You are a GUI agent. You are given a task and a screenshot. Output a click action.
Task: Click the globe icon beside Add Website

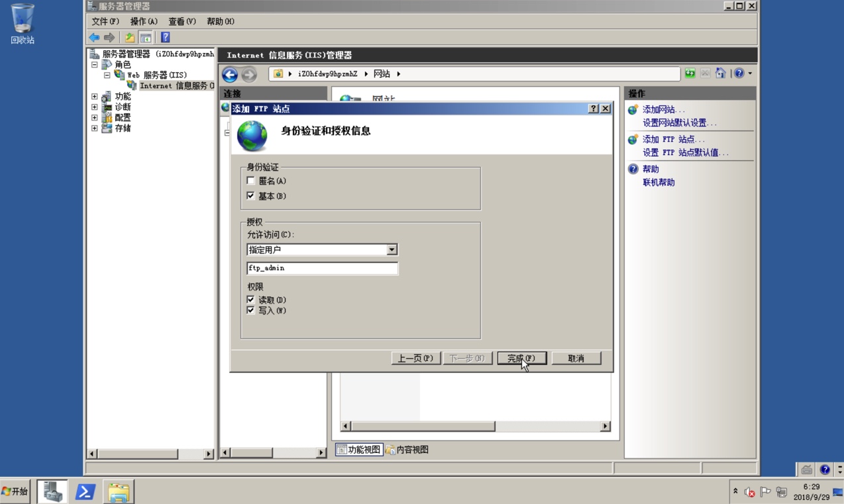[633, 110]
